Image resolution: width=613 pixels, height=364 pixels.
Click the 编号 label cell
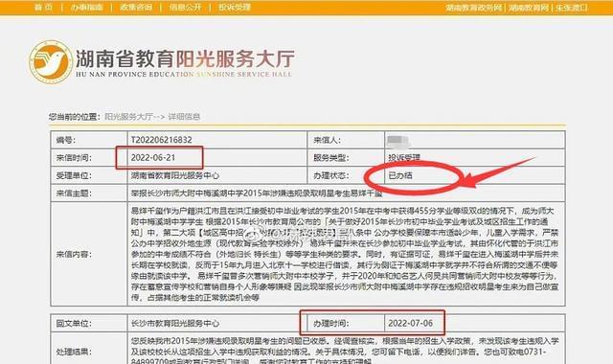[x=89, y=140]
